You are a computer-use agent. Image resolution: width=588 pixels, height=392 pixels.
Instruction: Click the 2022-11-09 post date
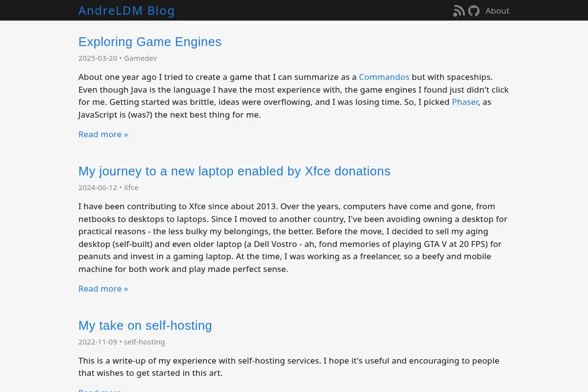(x=98, y=342)
